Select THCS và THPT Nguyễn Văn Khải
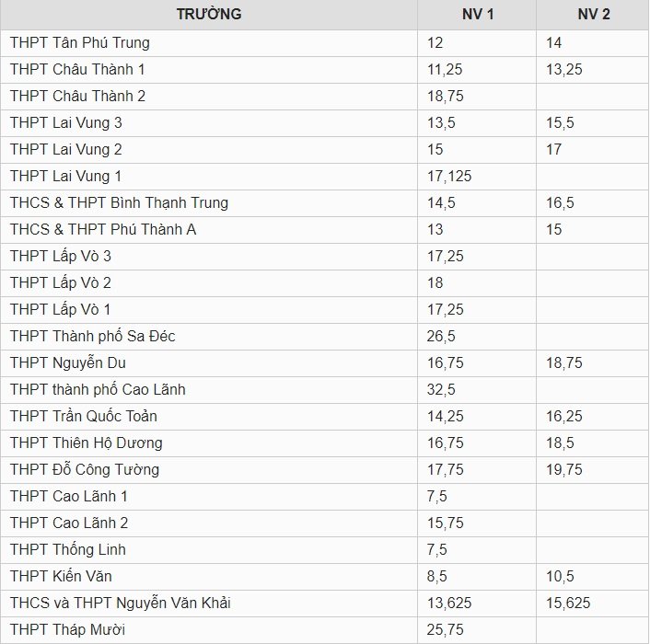Screen dimensions: 650x644 (121, 603)
